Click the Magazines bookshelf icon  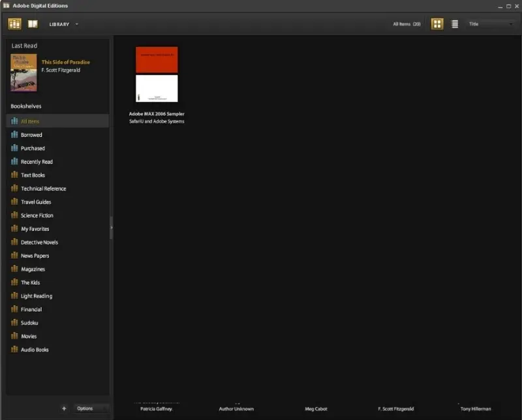14,269
